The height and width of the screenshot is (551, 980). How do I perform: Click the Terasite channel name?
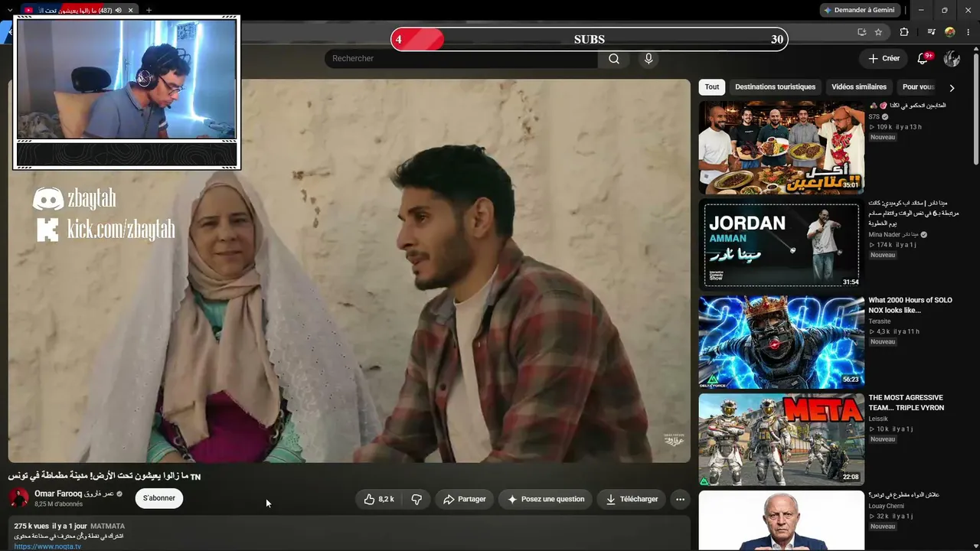880,321
